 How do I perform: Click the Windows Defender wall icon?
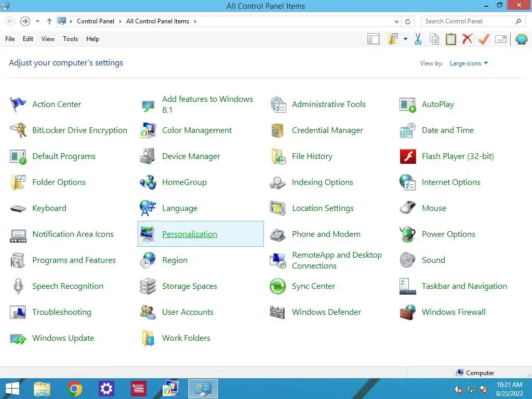pyautogui.click(x=278, y=312)
